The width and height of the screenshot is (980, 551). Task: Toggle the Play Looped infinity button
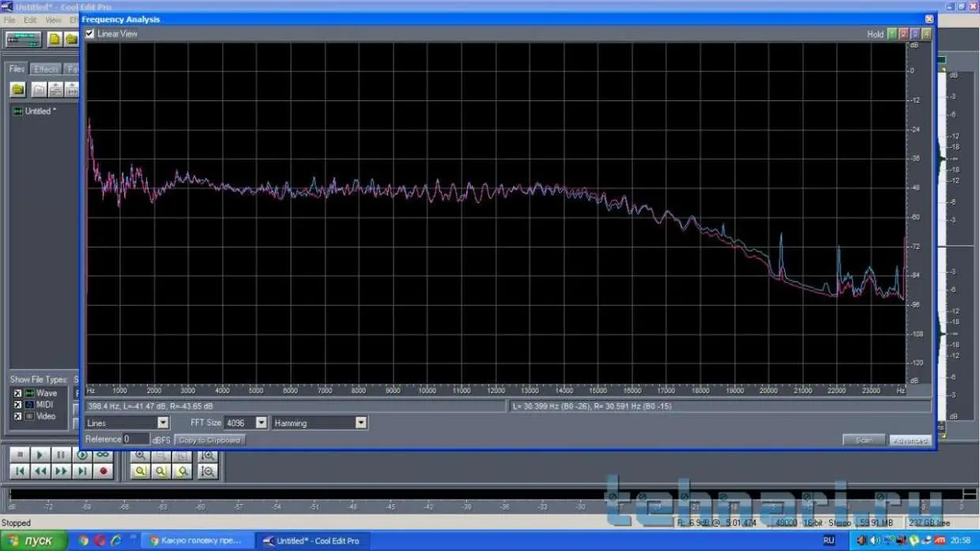[x=103, y=455]
